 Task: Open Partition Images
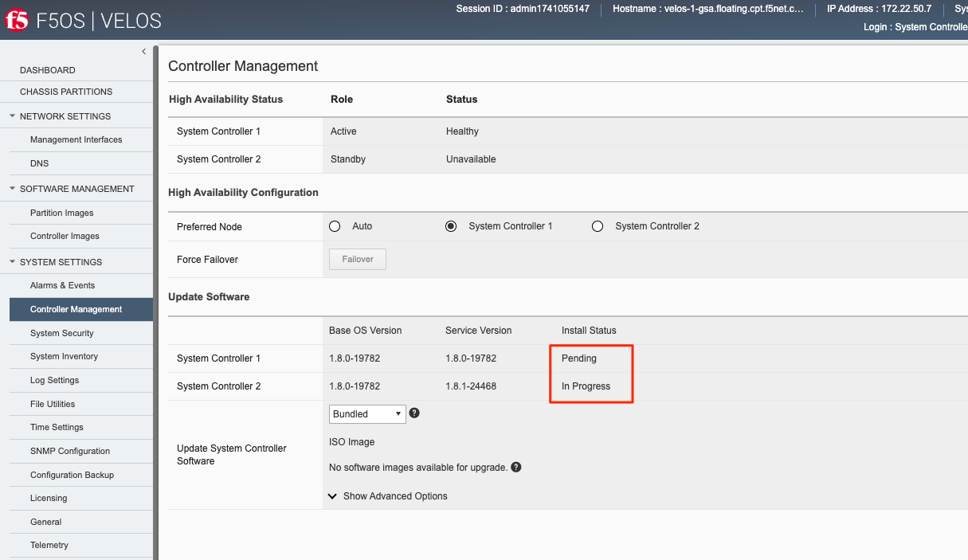[62, 213]
